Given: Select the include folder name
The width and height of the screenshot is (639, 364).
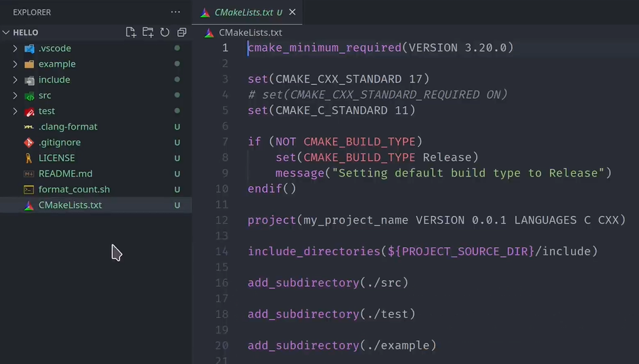Looking at the screenshot, I should [54, 79].
